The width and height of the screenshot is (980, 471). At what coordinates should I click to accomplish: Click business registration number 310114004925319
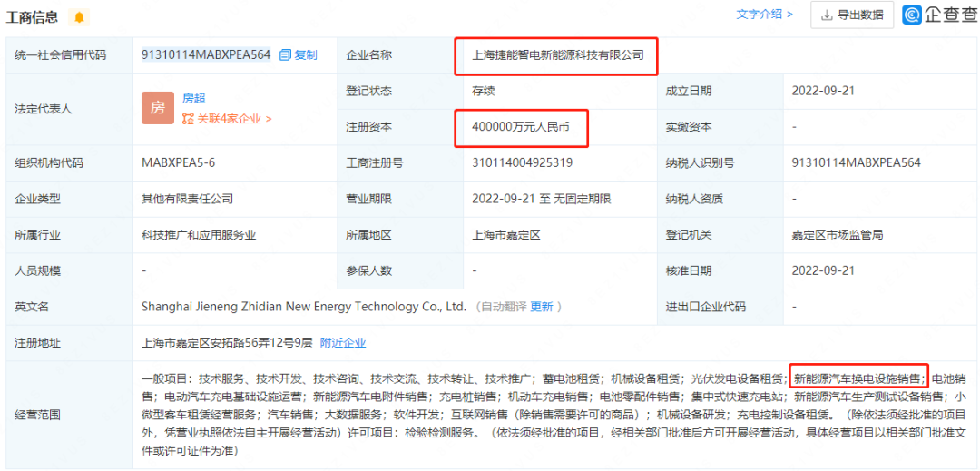[523, 163]
